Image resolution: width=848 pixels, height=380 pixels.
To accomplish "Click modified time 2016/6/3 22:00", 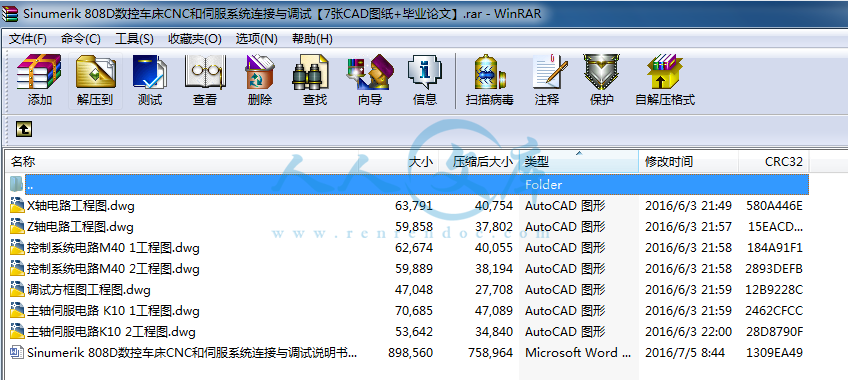I will (688, 332).
